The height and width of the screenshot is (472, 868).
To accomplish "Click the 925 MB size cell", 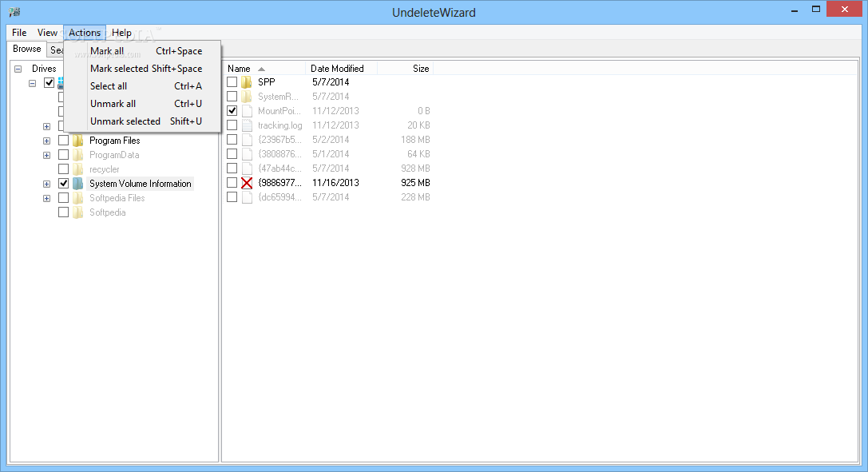I will [415, 183].
